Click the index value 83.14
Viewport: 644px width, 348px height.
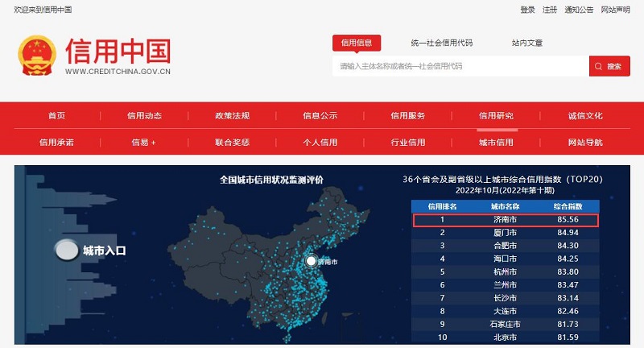click(x=568, y=298)
